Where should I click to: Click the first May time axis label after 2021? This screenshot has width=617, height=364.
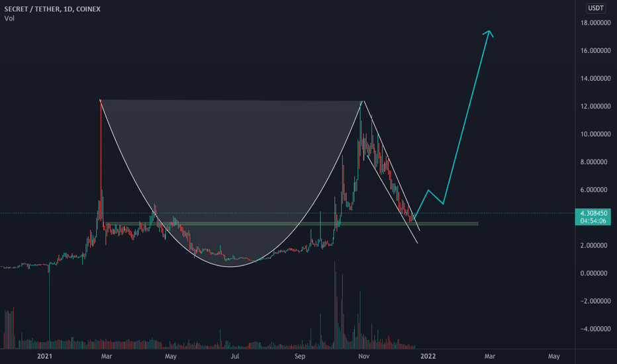pyautogui.click(x=170, y=356)
